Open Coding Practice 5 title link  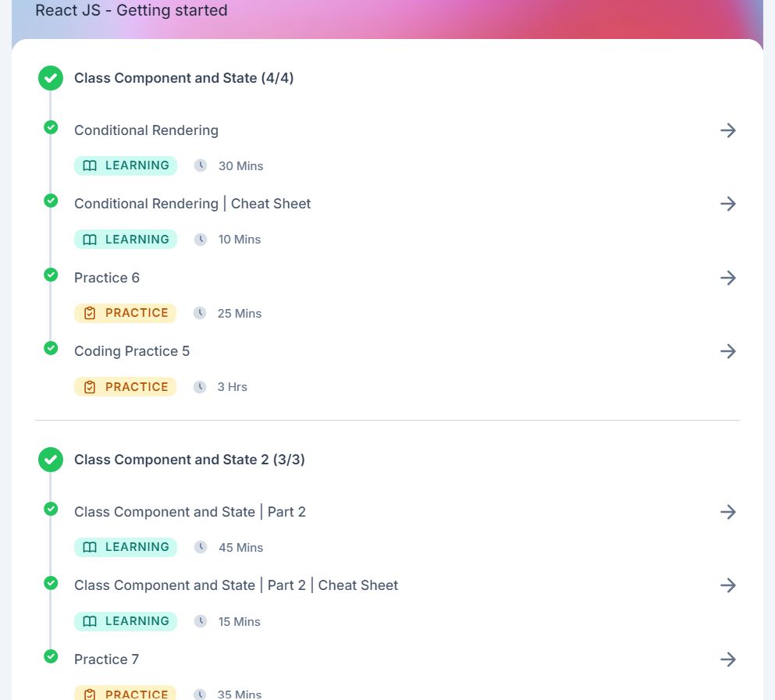[132, 351]
